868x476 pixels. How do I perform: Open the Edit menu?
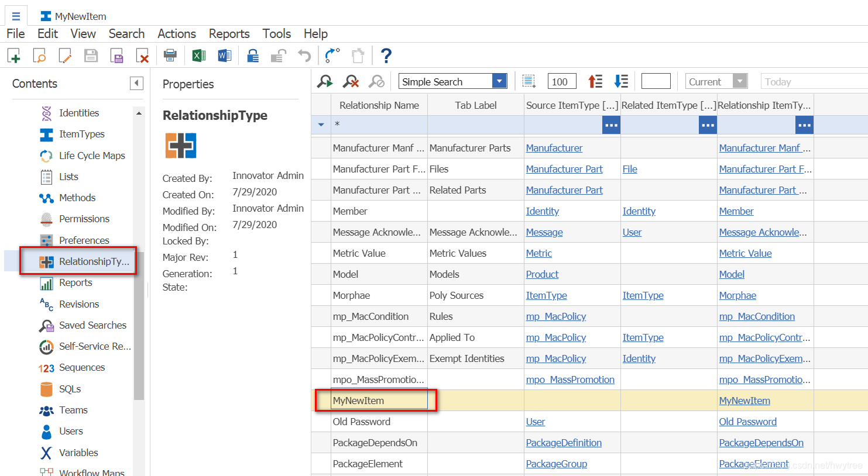[47, 34]
